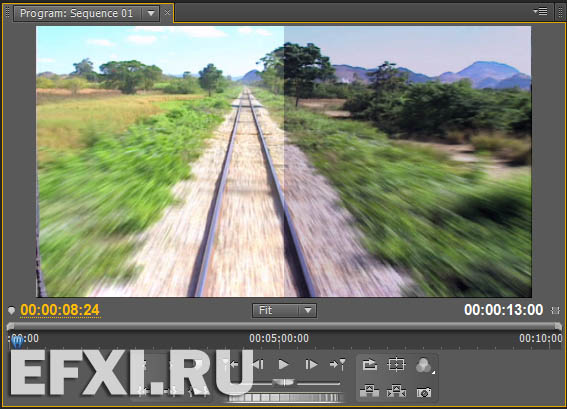This screenshot has width=567, height=409.
Task: Open the Output color circles menu
Action: click(x=424, y=365)
